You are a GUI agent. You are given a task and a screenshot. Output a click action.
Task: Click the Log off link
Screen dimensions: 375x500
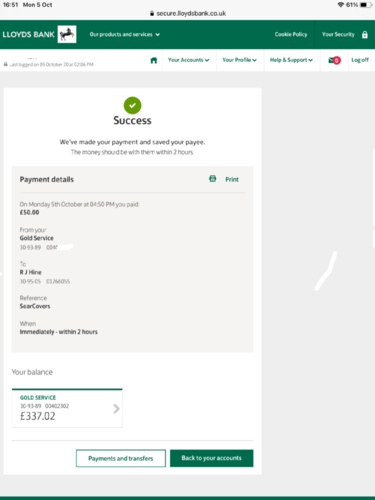click(360, 60)
